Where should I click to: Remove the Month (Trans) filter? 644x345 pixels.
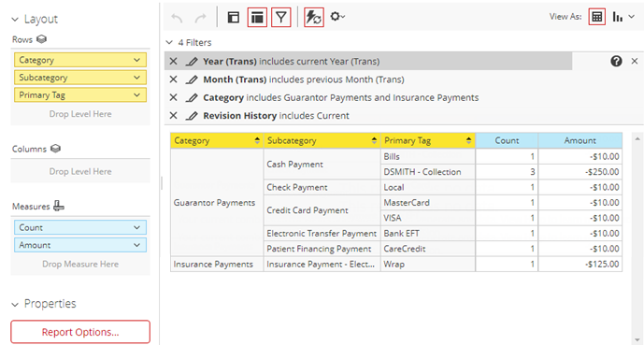tap(173, 79)
